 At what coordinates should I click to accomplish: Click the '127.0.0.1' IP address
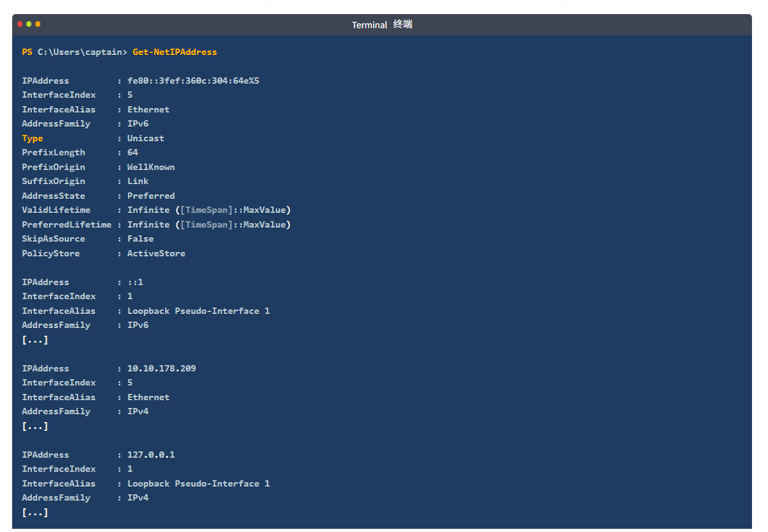tap(151, 455)
